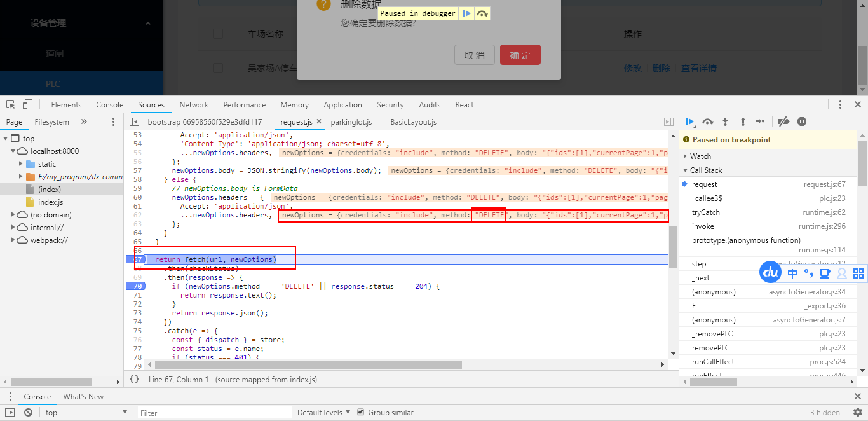Resume script execution in debugger toolbar
Image resolution: width=868 pixels, height=421 pixels.
[690, 121]
